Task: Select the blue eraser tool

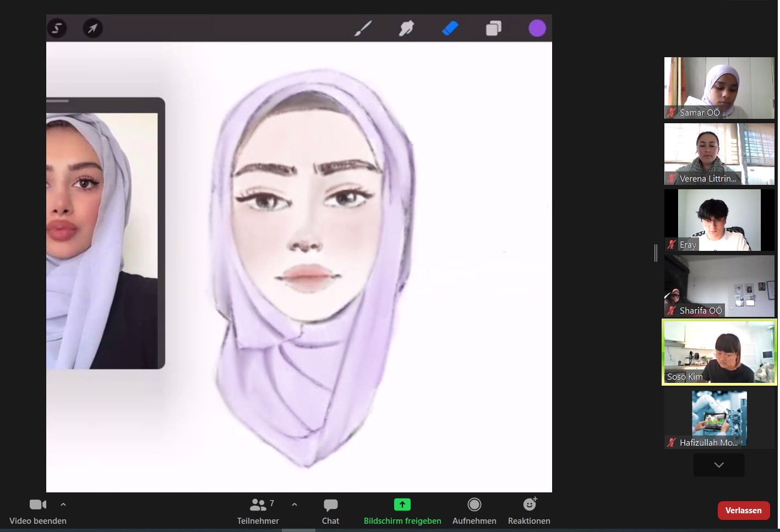Action: tap(450, 28)
